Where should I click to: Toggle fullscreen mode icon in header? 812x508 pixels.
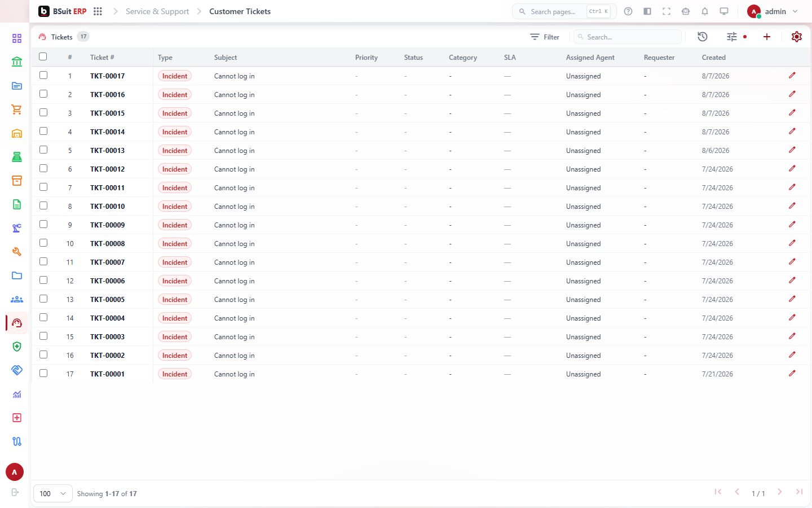click(x=667, y=11)
